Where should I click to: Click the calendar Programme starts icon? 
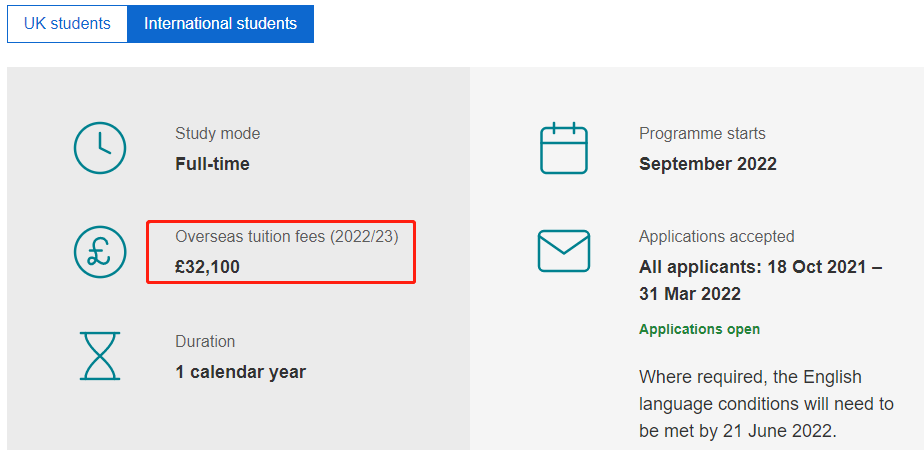[564, 148]
